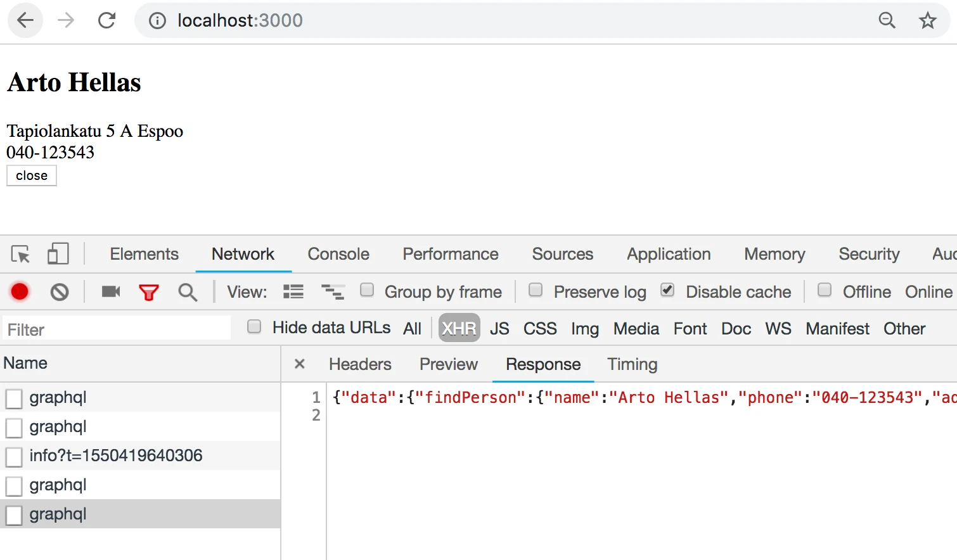Select the JS filter type
Viewport: 957px width, 560px height.
coord(499,328)
